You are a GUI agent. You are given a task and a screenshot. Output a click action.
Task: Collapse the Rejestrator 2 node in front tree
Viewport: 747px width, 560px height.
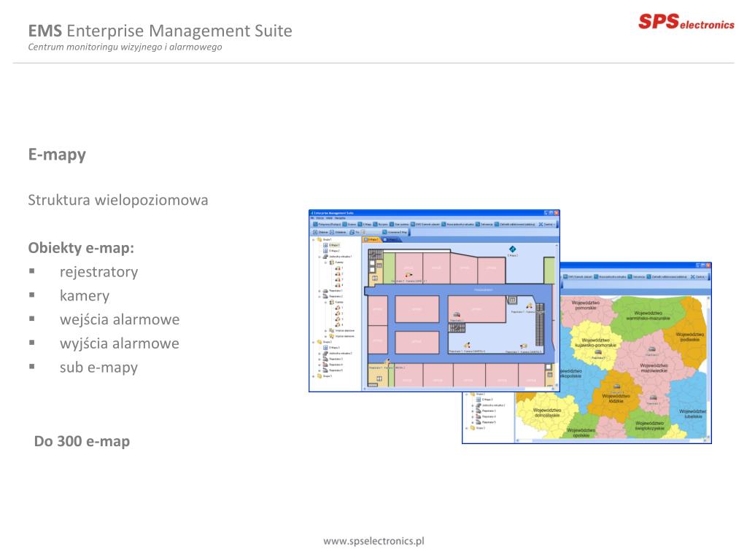coord(320,296)
